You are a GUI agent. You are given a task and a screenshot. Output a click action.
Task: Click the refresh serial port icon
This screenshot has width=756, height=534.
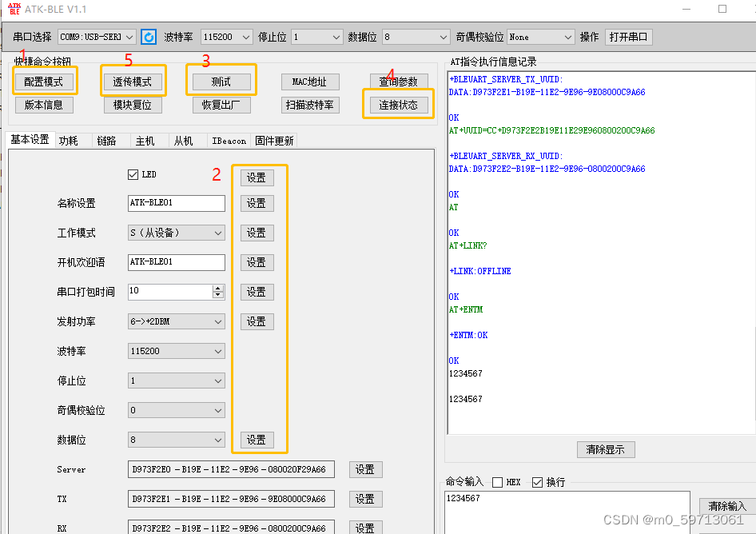(x=149, y=36)
